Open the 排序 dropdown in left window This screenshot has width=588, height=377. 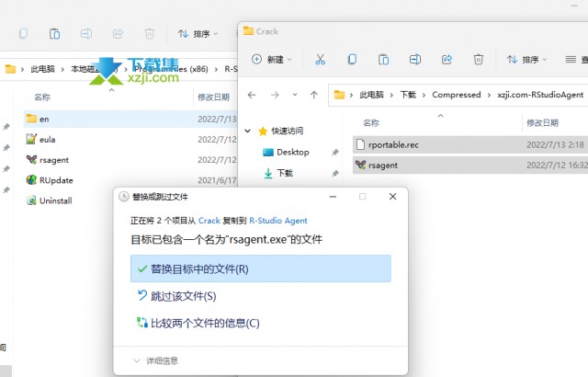(198, 34)
